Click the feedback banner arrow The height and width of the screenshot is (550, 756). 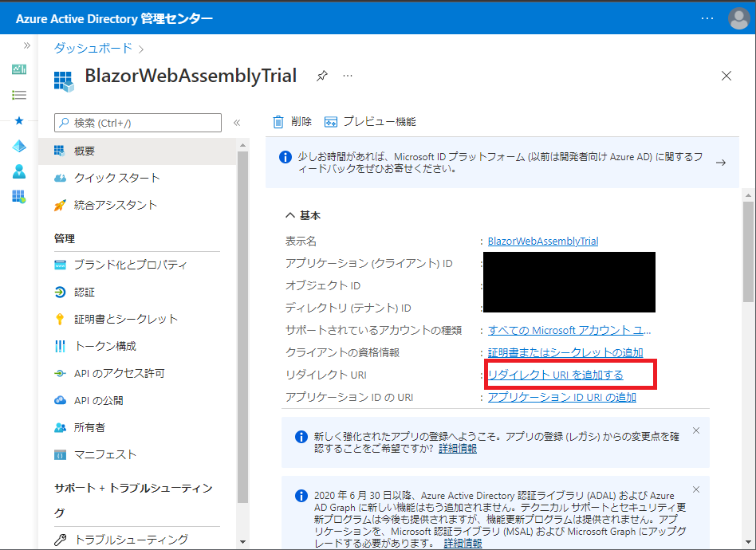pyautogui.click(x=721, y=163)
